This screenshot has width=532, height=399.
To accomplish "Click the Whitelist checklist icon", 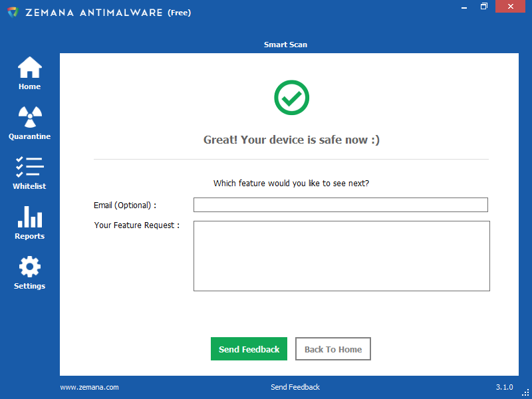I will pyautogui.click(x=29, y=168).
